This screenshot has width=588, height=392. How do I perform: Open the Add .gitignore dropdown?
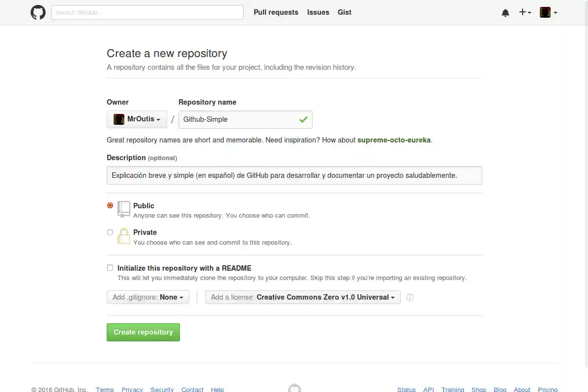(147, 297)
